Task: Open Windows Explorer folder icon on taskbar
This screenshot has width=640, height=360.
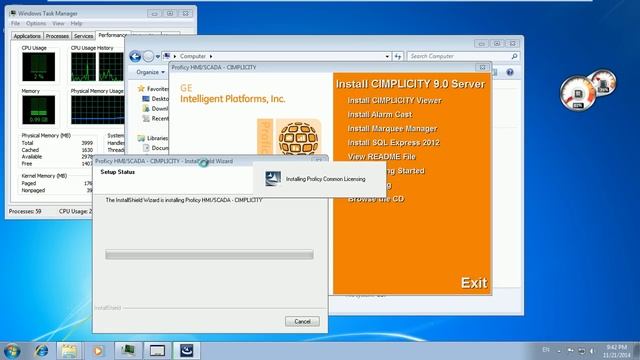Action: (x=69, y=351)
